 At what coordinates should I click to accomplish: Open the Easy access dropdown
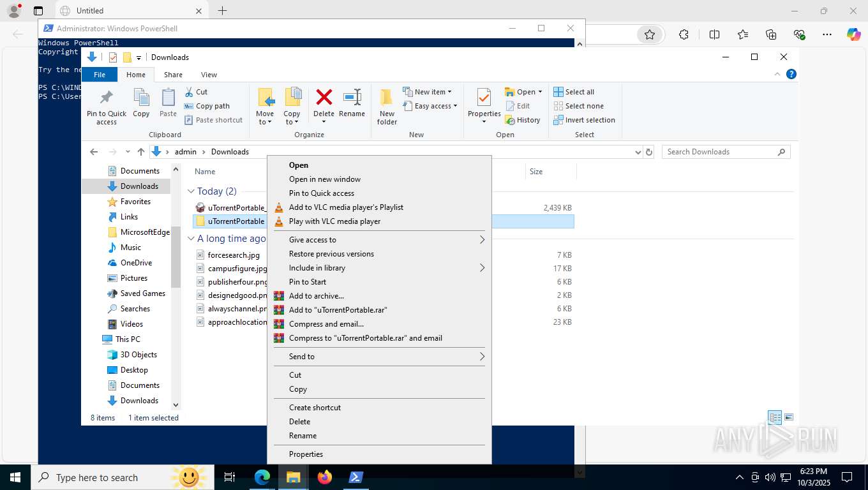(430, 106)
